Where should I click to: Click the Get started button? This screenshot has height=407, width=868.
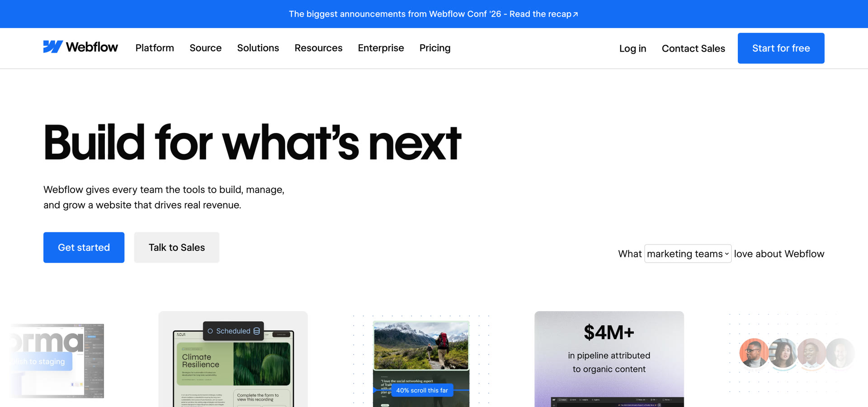[84, 247]
